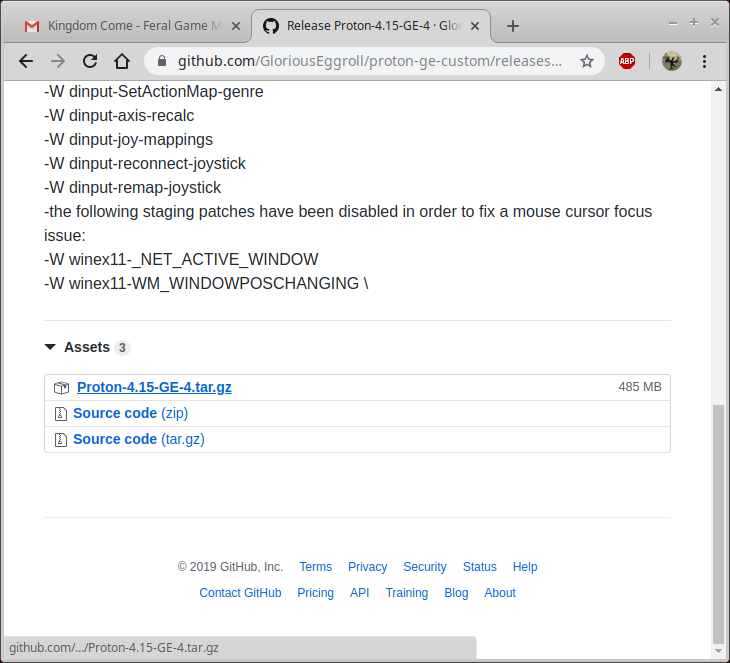Image resolution: width=730 pixels, height=663 pixels.
Task: Click the forward navigation arrow
Action: click(58, 61)
